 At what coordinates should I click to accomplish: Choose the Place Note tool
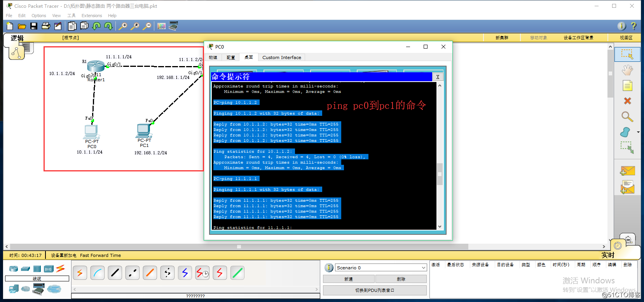(627, 86)
